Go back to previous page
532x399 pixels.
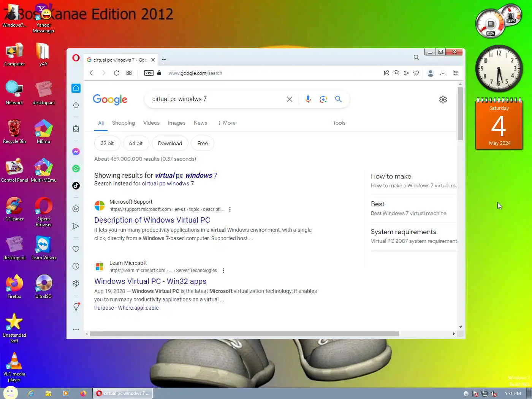(x=91, y=73)
